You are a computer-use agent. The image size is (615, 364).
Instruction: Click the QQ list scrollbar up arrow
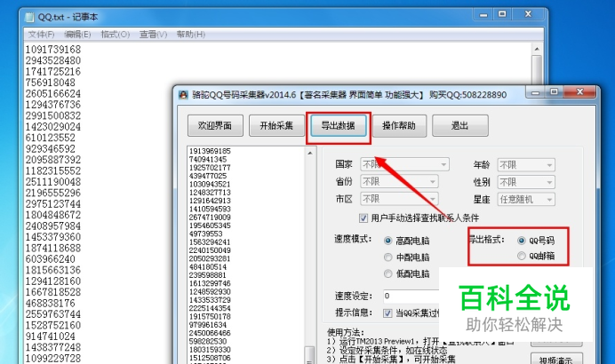pyautogui.click(x=310, y=154)
